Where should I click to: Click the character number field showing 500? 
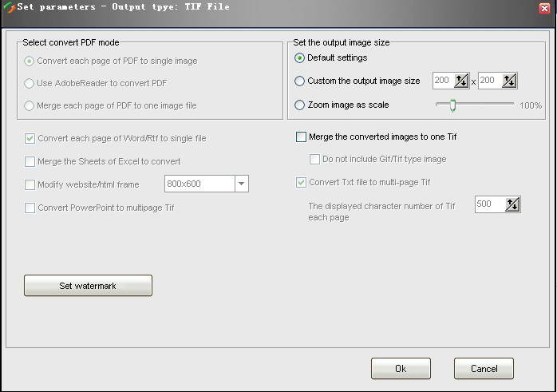[x=488, y=205]
